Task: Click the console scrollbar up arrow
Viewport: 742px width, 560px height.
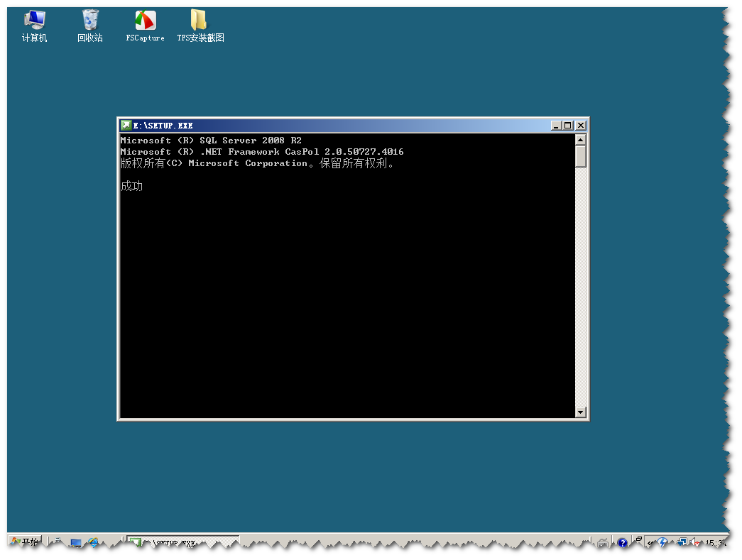Action: (x=581, y=140)
